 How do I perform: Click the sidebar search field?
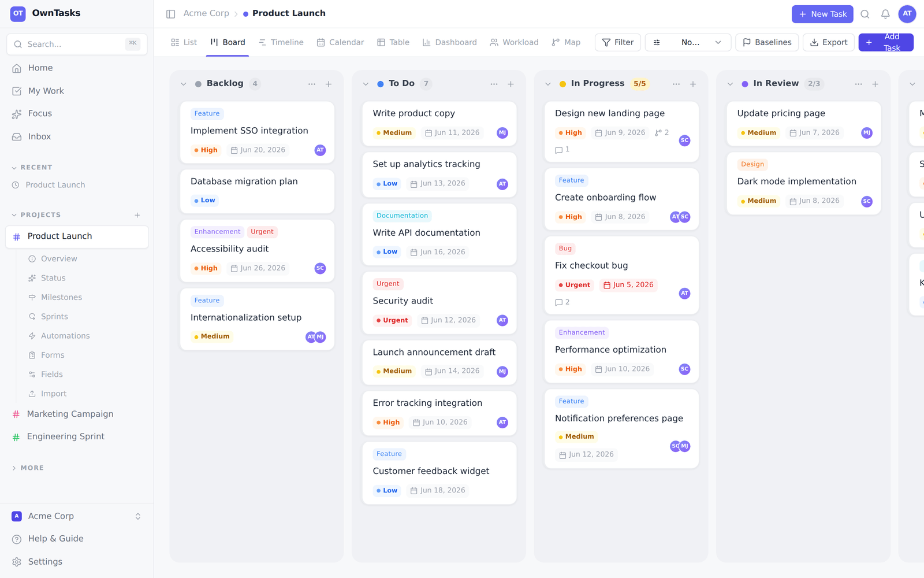point(77,44)
